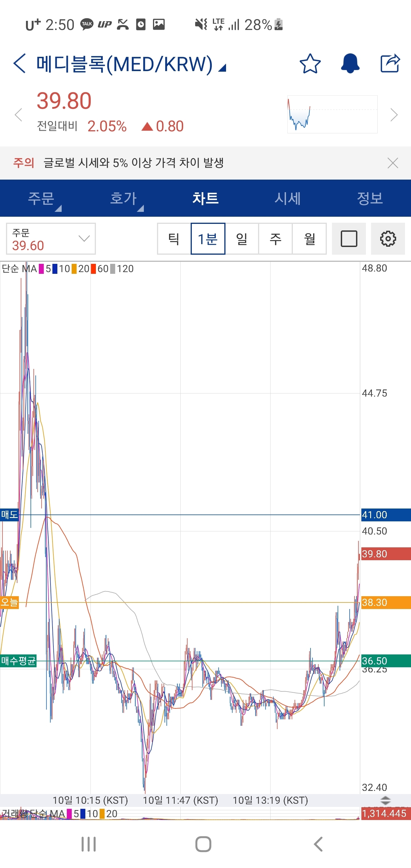Tap the back arrow beside 메디블록
This screenshot has width=411, height=868.
pos(19,63)
